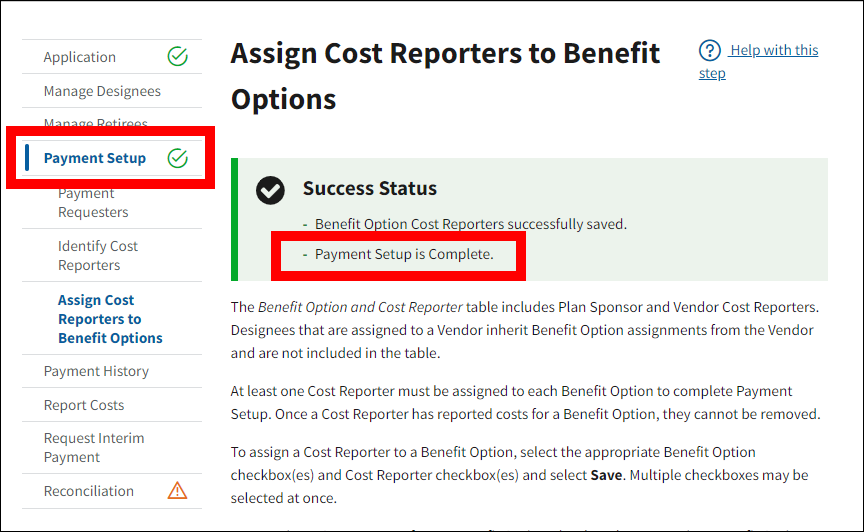864x532 pixels.
Task: Click the orange warning triangle beside Reconciliation
Action: pyautogui.click(x=177, y=491)
